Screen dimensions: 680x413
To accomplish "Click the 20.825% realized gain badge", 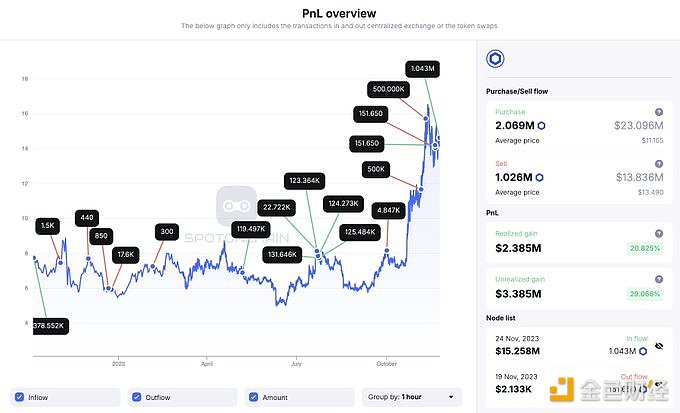I will tap(637, 246).
